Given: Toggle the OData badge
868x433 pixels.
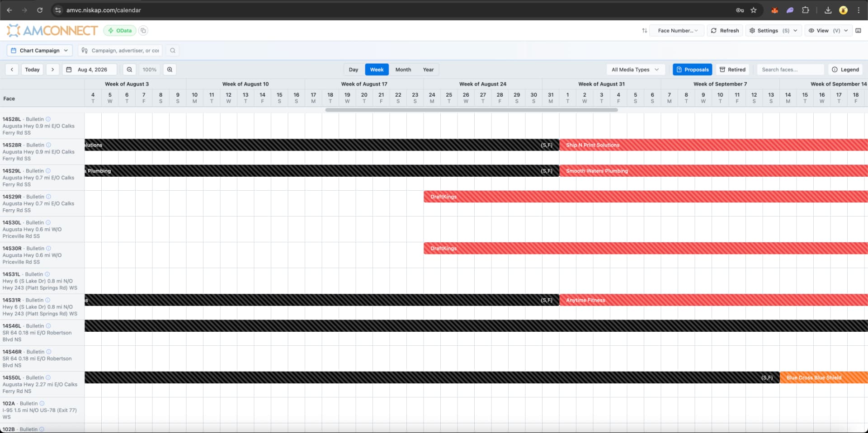Looking at the screenshot, I should pyautogui.click(x=120, y=31).
